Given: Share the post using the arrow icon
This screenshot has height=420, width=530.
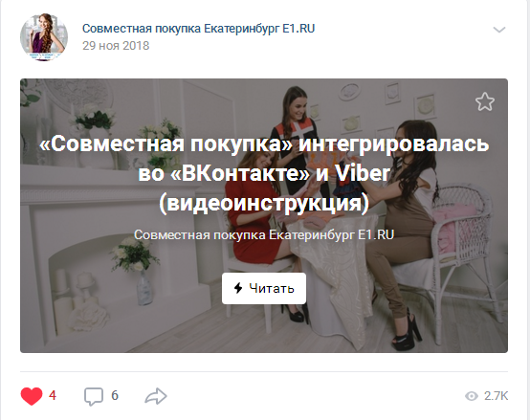Looking at the screenshot, I should pyautogui.click(x=156, y=396).
